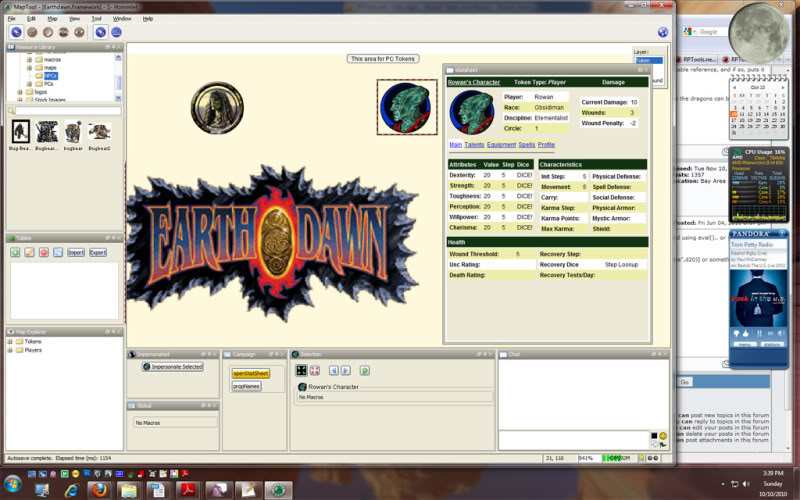The width and height of the screenshot is (800, 500).
Task: Open Adobe Reader from the taskbar
Action: click(x=188, y=490)
